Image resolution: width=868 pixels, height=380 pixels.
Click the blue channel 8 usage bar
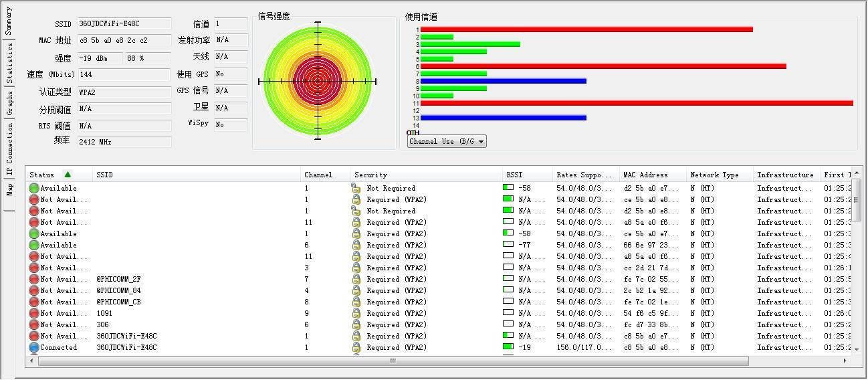tap(503, 81)
